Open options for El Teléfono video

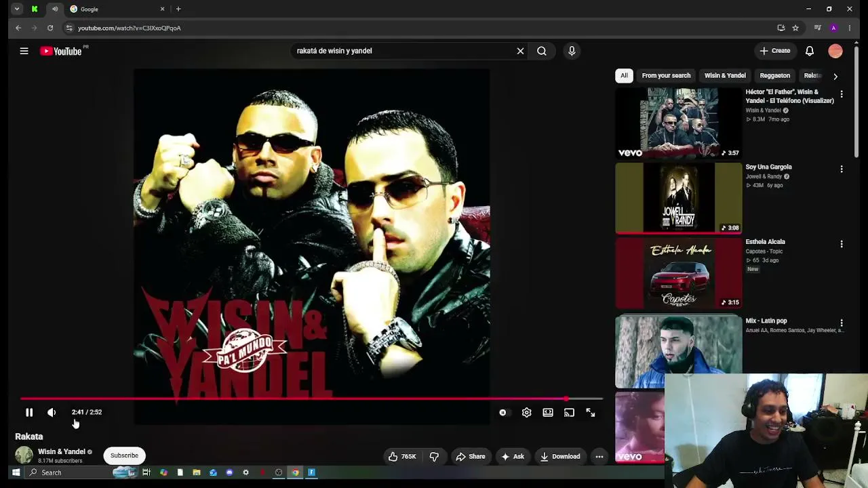(842, 94)
